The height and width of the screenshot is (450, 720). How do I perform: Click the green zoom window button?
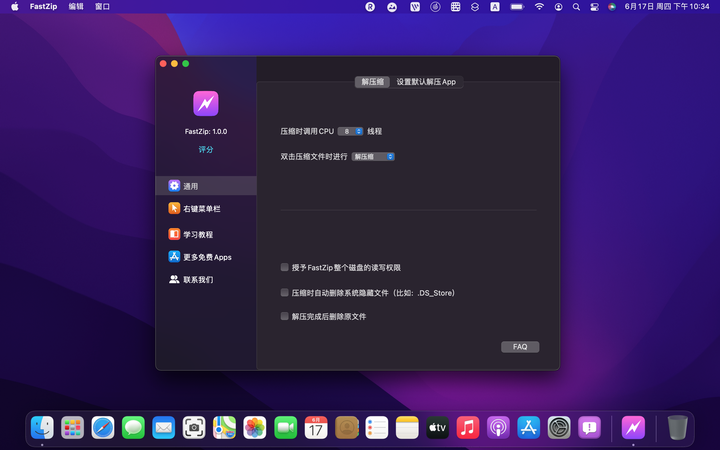(186, 63)
